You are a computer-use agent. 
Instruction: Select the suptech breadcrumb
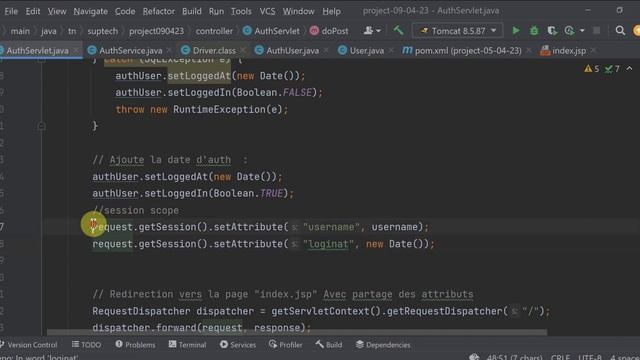(x=102, y=31)
